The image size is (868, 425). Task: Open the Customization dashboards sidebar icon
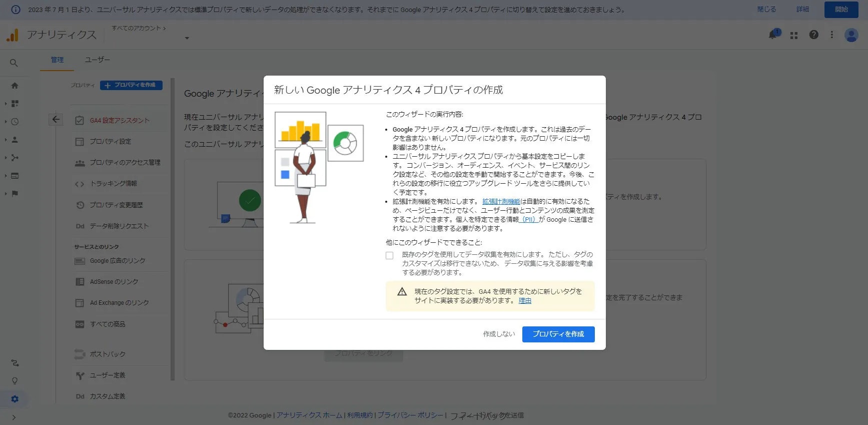15,104
